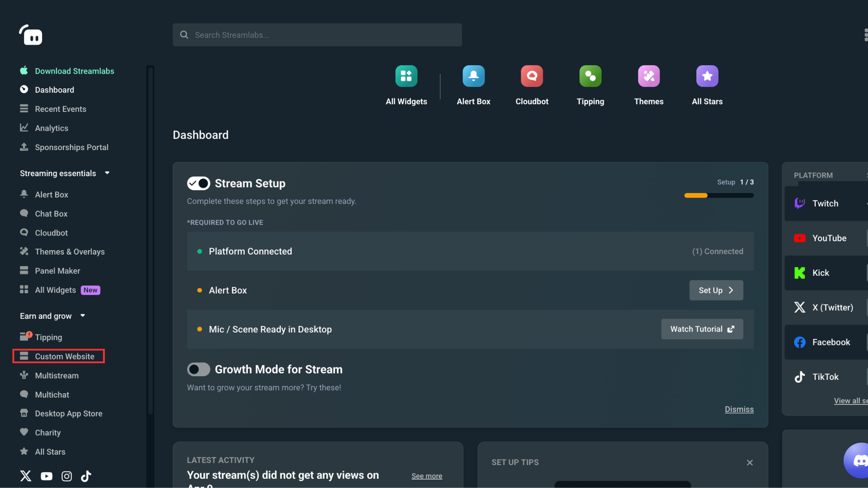Click the Search Streamlabs input field
868x488 pixels.
coord(317,35)
